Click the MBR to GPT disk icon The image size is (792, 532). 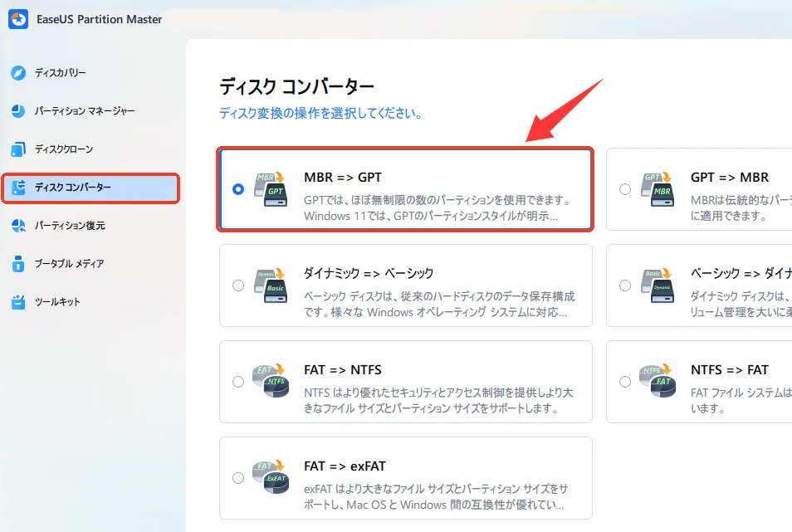point(271,189)
